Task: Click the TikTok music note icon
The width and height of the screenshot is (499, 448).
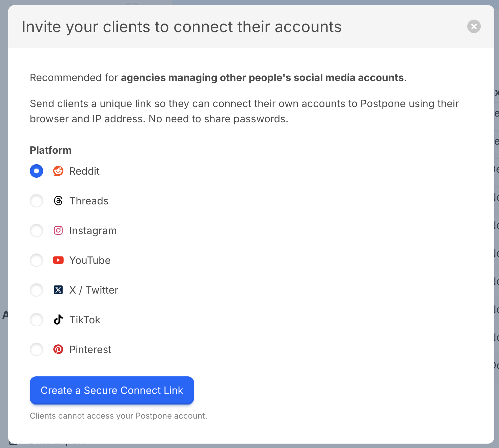Action: 58,320
